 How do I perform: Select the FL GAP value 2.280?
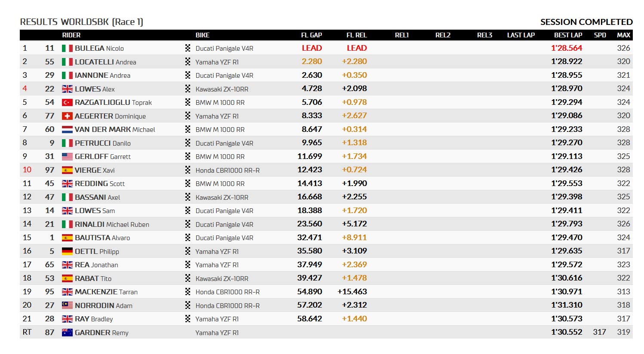312,61
